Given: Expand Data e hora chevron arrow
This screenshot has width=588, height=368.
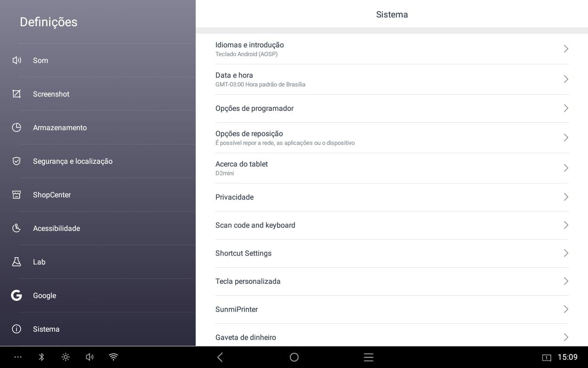Looking at the screenshot, I should point(566,79).
